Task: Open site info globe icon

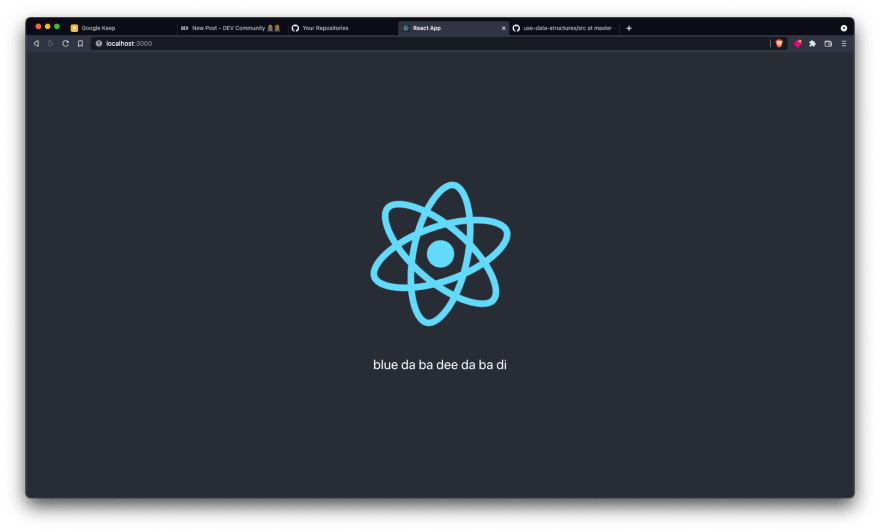Action: tap(99, 43)
